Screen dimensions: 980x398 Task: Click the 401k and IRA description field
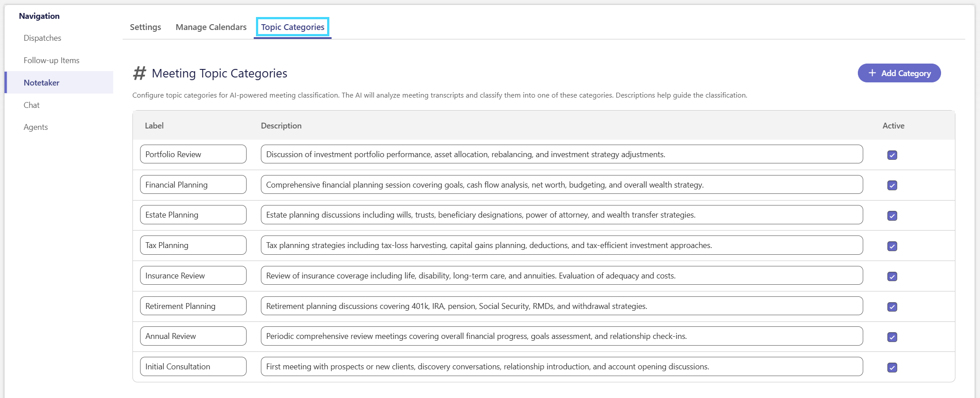[562, 306]
